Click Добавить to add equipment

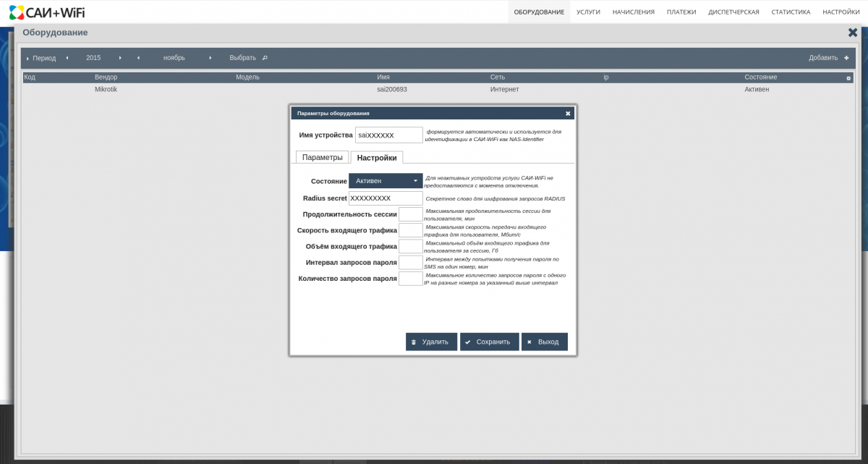point(828,58)
